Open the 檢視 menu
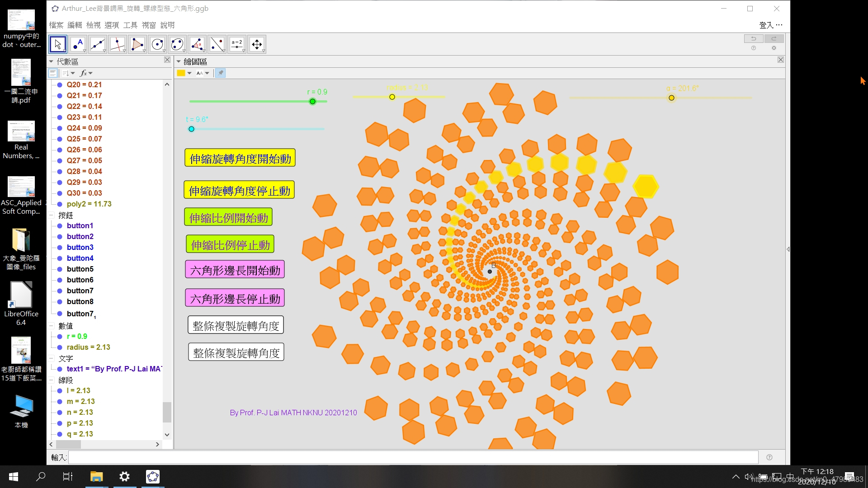The height and width of the screenshot is (488, 868). (x=93, y=25)
